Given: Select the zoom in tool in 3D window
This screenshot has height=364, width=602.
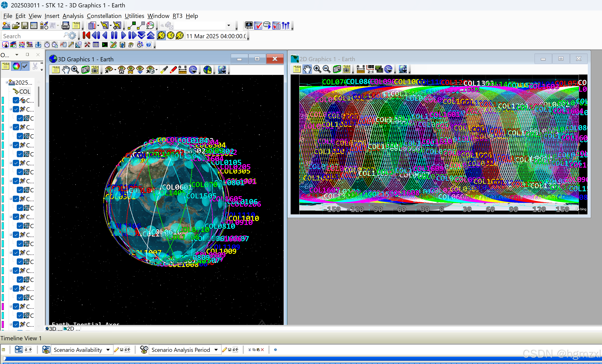Looking at the screenshot, I should click(75, 70).
